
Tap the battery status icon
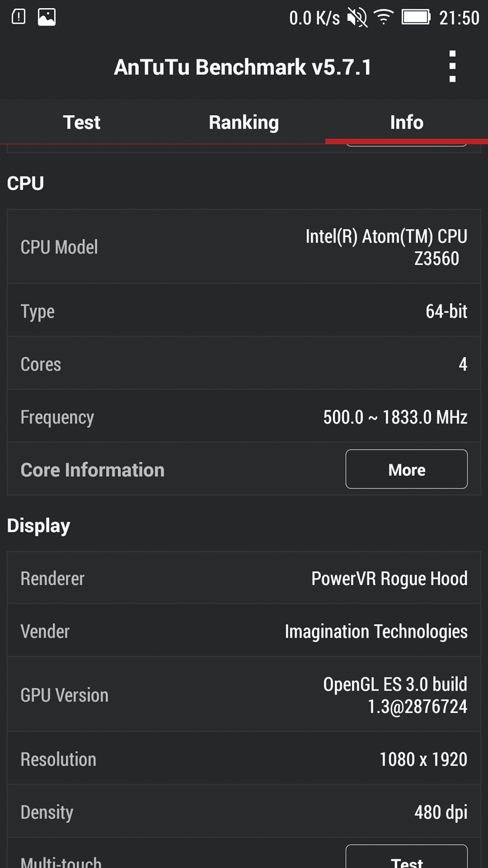[416, 17]
